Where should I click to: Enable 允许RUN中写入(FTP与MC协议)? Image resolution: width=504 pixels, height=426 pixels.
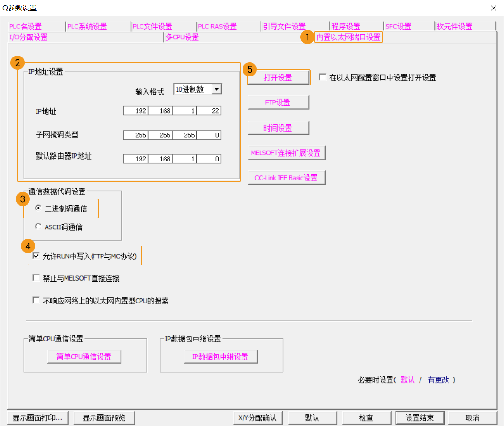tap(36, 256)
